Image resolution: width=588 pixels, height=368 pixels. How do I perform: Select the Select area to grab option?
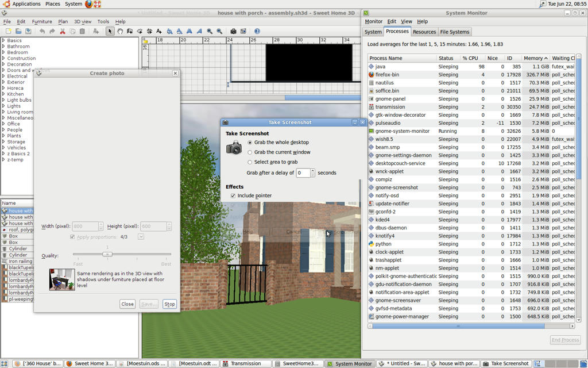click(x=272, y=162)
